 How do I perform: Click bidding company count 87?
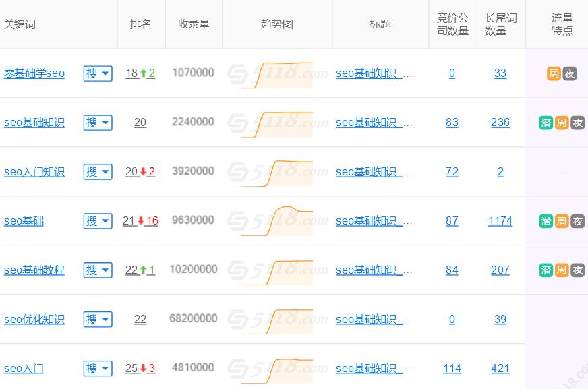click(452, 220)
